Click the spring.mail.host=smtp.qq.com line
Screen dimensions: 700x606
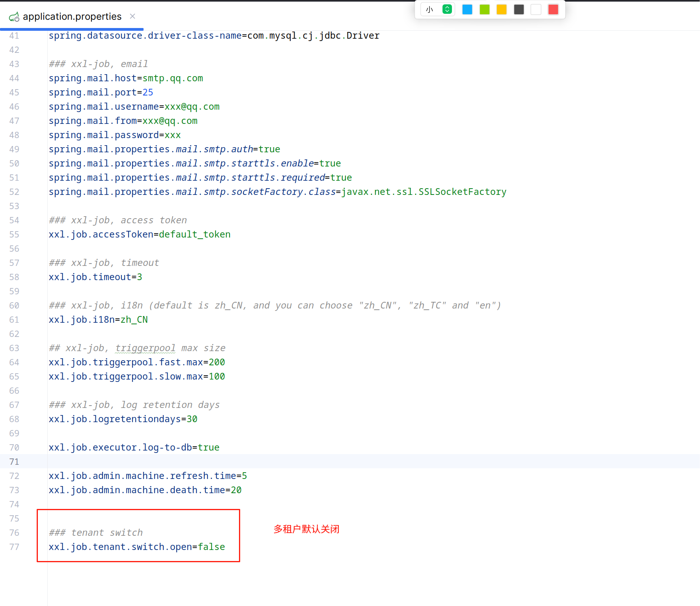click(126, 78)
